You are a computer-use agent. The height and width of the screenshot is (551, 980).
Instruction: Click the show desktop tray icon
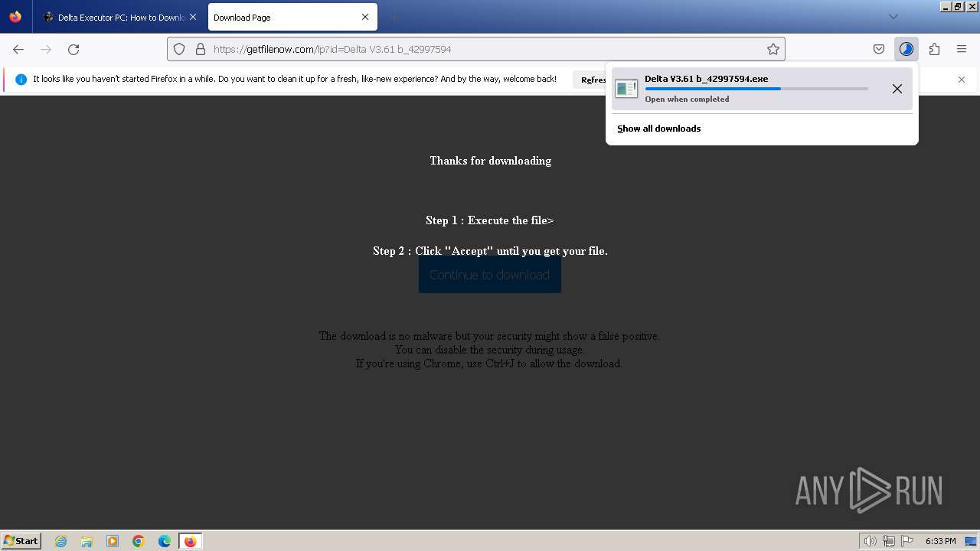coord(971,541)
